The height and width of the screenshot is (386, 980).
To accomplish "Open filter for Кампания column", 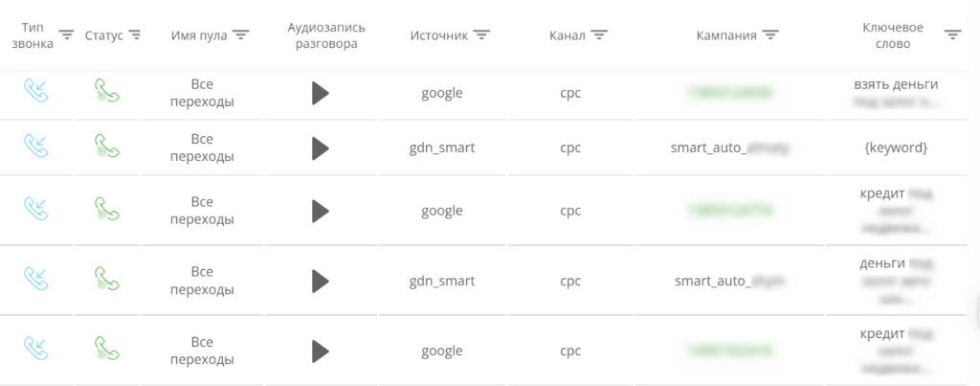I will point(770,35).
